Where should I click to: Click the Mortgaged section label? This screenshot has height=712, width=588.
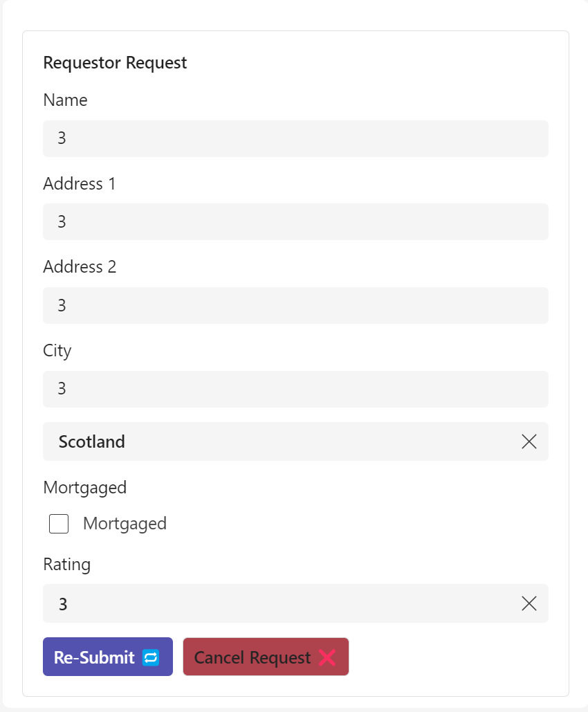[85, 487]
